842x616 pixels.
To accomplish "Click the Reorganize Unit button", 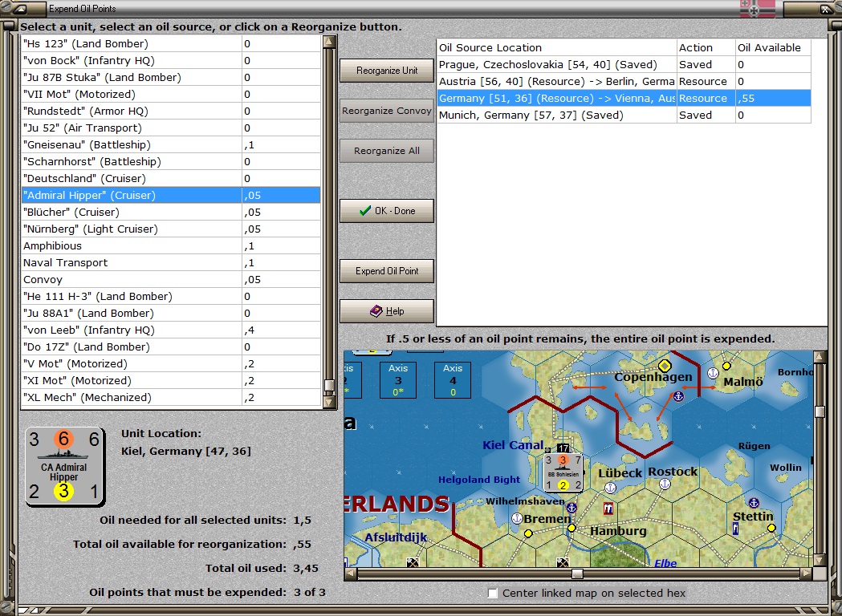I will (x=387, y=71).
